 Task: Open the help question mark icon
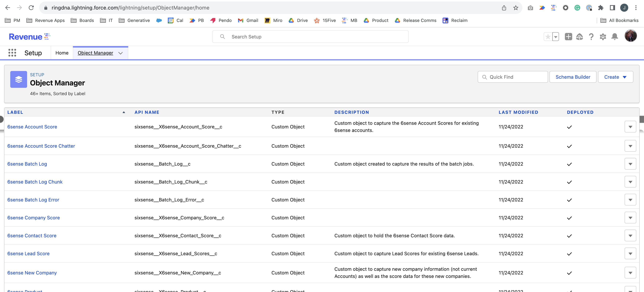[591, 37]
